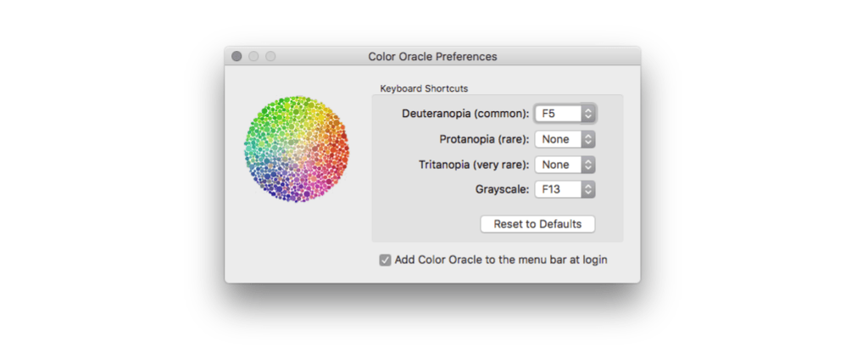Click the up-down arrows beside the F13 value

[x=588, y=190]
